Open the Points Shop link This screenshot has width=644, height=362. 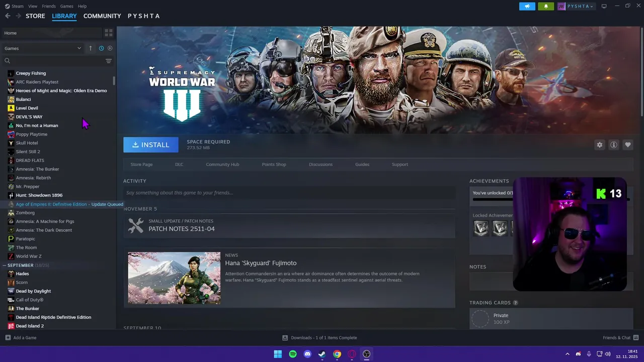(274, 164)
